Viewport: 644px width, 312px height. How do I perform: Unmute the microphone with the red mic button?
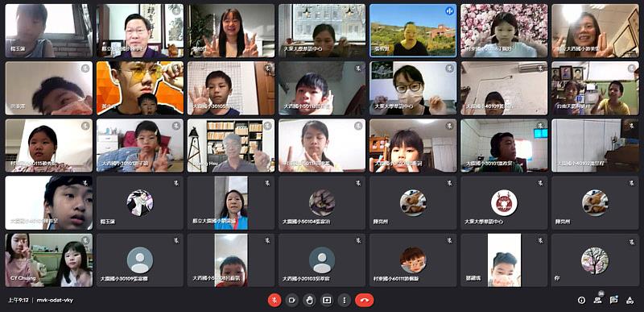[x=275, y=300]
